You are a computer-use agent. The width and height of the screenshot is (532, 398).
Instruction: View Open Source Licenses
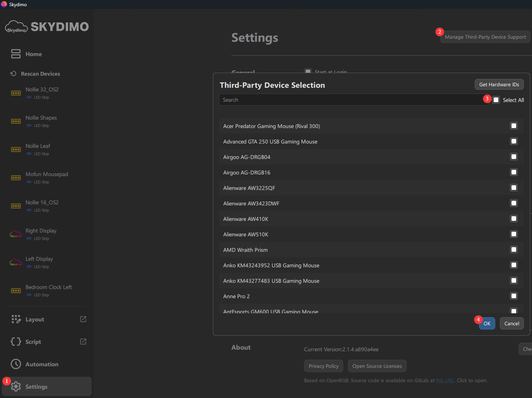377,366
